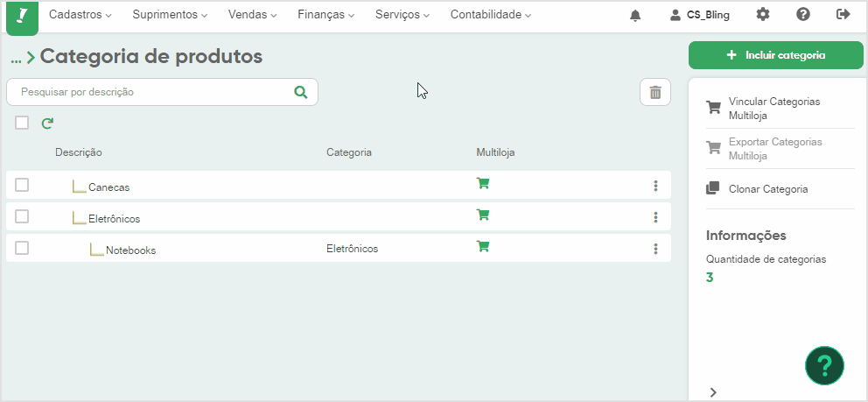This screenshot has height=402, width=868.
Task: Click the Multiloja cart icon for Notebooks
Action: point(483,246)
